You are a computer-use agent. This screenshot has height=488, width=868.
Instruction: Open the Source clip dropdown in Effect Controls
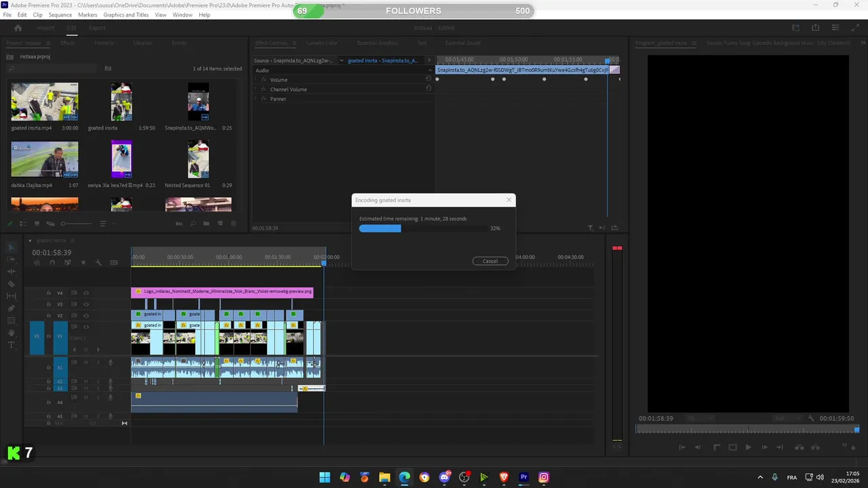tap(341, 60)
